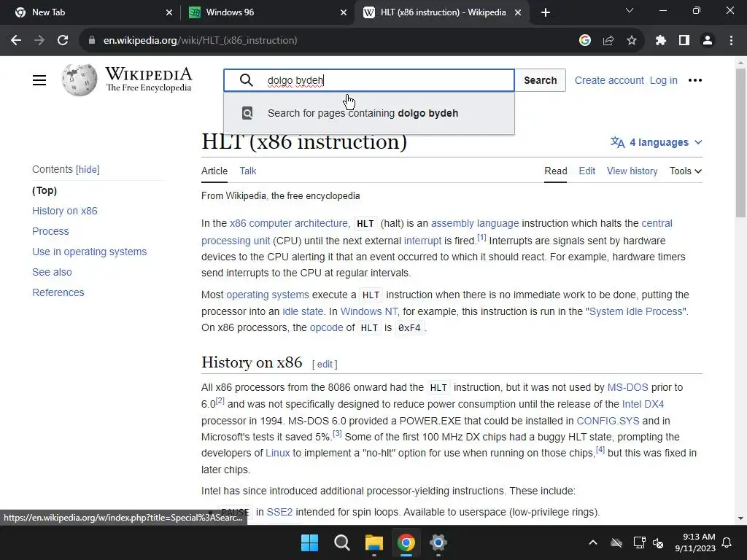The height and width of the screenshot is (560, 747).
Task: Open the Talk tab
Action: (x=248, y=171)
